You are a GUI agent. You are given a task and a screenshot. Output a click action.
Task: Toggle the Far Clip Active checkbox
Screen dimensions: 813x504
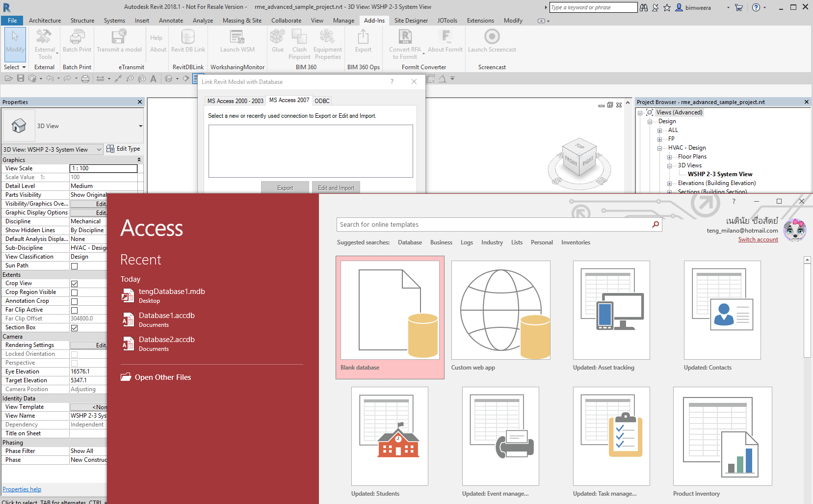(x=75, y=310)
